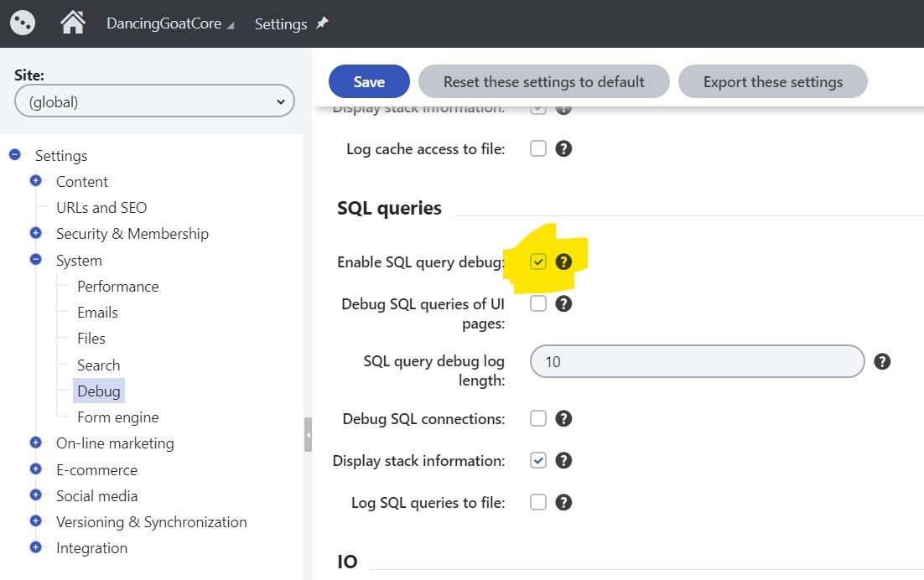Enable Debug SQL connections checkbox
This screenshot has height=580, width=924.
pos(538,419)
